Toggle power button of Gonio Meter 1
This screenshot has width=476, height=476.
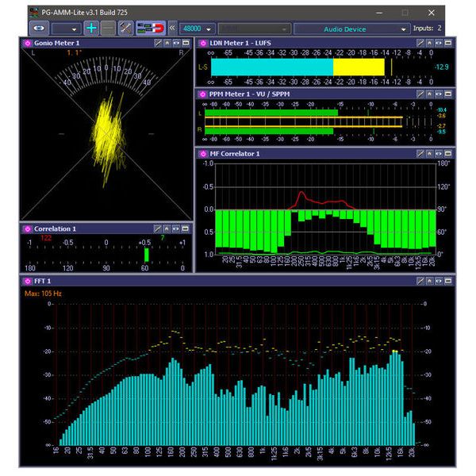click(27, 43)
